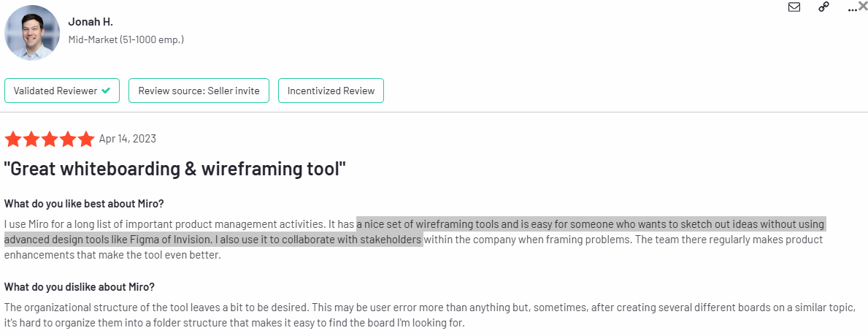The image size is (868, 336).
Task: Open the Great whiteboarding & wireframing tool title
Action: click(175, 169)
